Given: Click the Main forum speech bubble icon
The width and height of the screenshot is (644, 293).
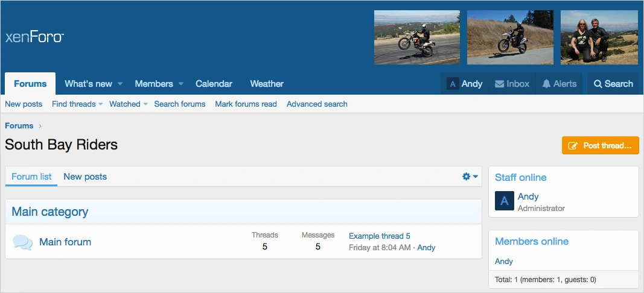Looking at the screenshot, I should (23, 242).
